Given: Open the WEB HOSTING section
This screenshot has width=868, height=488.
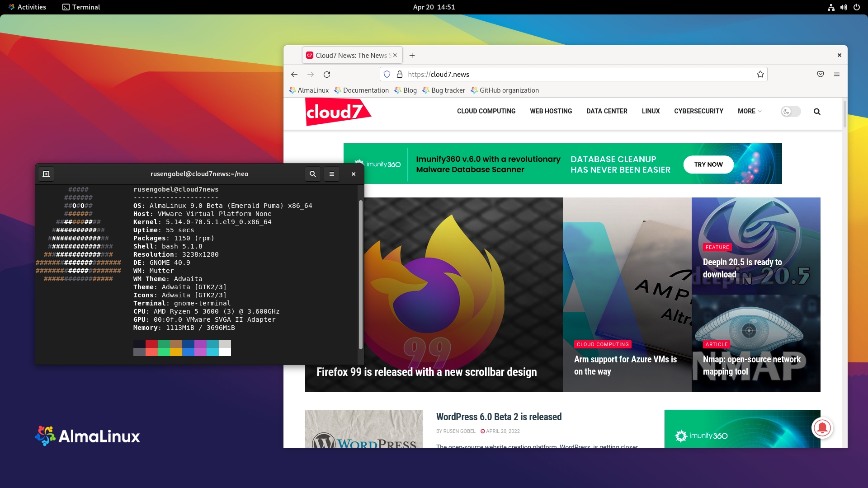Looking at the screenshot, I should [551, 111].
